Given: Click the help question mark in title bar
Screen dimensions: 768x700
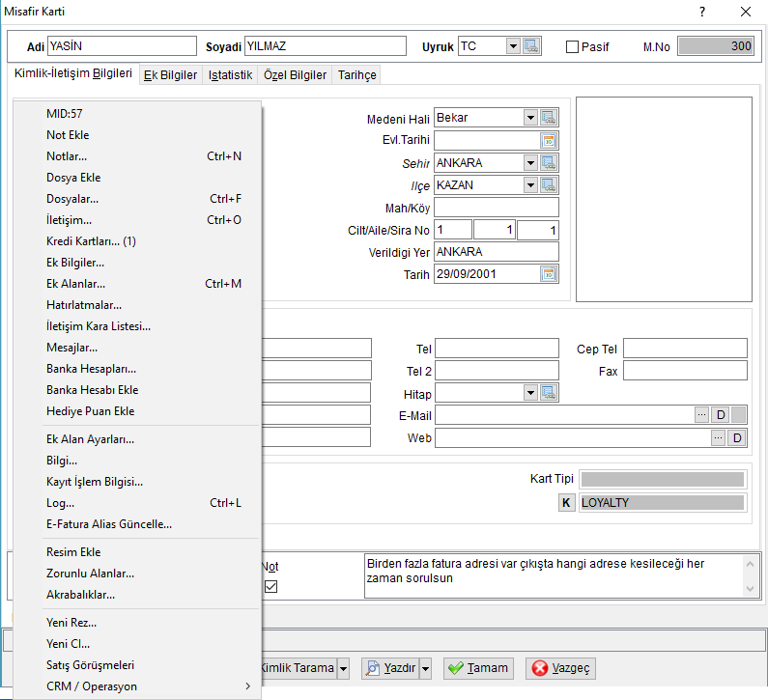Looking at the screenshot, I should coord(702,12).
